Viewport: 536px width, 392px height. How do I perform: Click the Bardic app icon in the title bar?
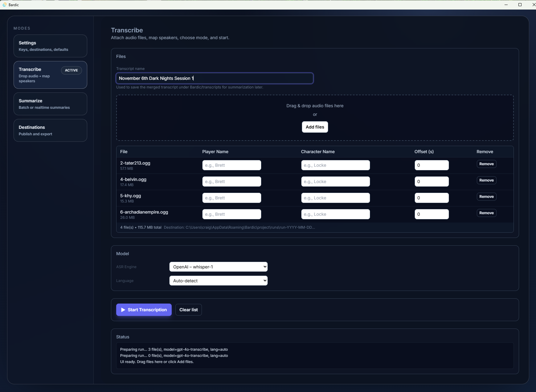[5, 5]
